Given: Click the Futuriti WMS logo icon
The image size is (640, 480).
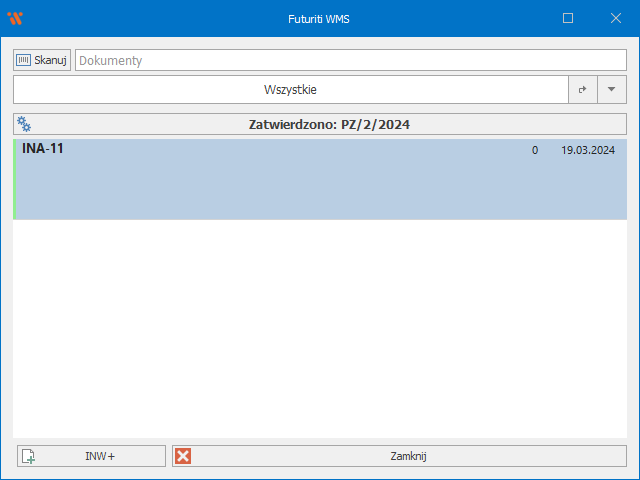Looking at the screenshot, I should (14, 18).
